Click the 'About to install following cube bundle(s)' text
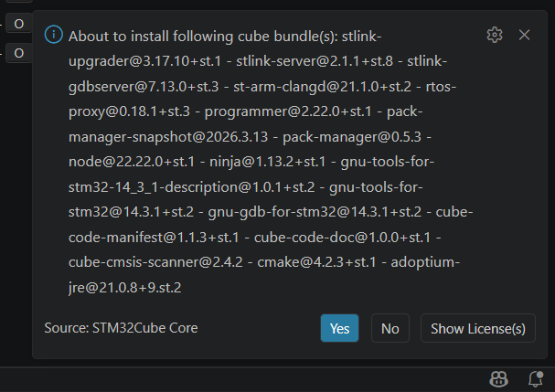Screen dimensions: 555x392 203,37
